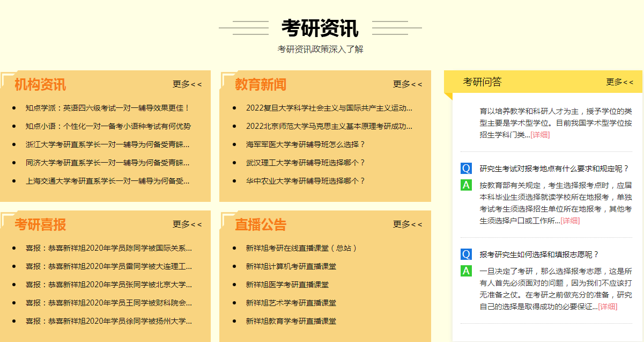
Task: Click the green A icon under 填报志愿 question
Action: coord(466,271)
